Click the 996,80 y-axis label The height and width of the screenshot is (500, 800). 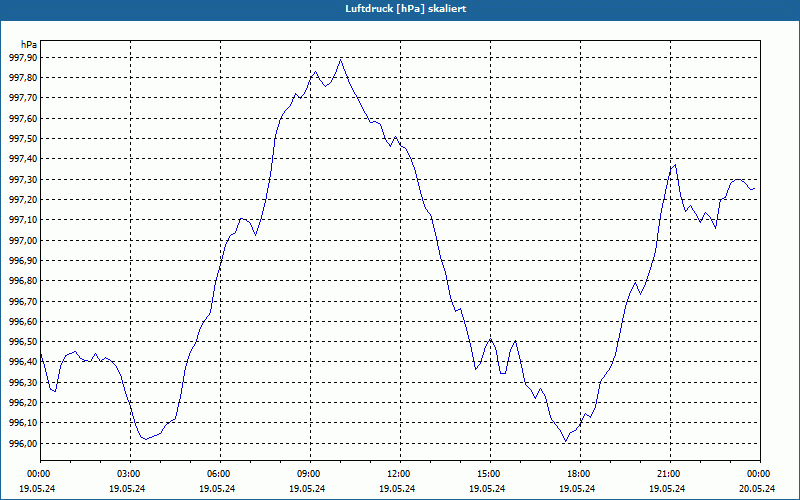pyautogui.click(x=23, y=281)
